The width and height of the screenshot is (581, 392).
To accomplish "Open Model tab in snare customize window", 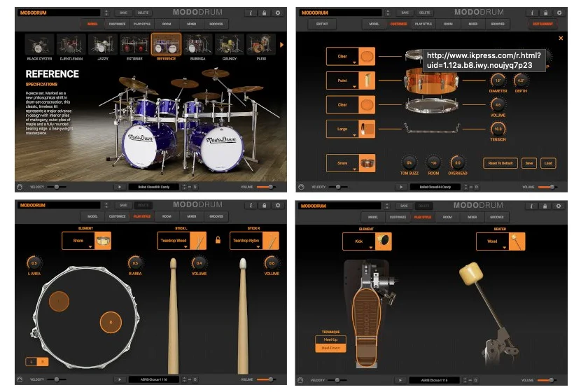I will (374, 24).
